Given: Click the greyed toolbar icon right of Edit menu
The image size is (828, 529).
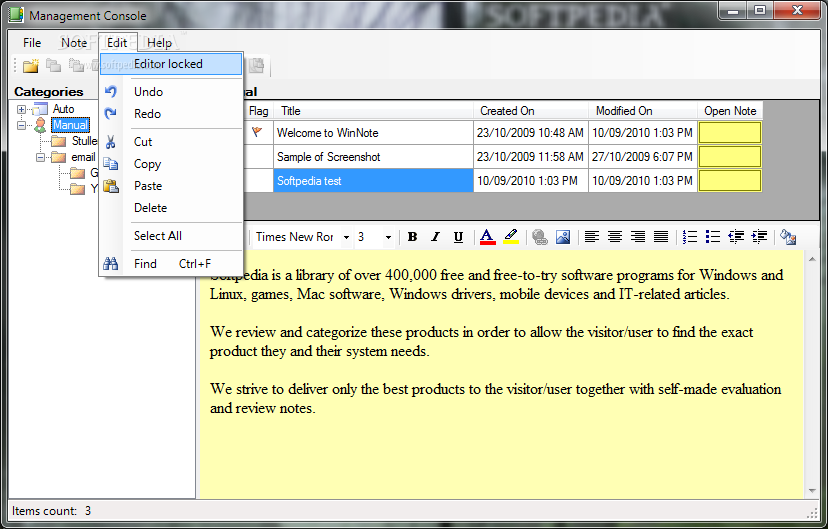Looking at the screenshot, I should pyautogui.click(x=257, y=65).
